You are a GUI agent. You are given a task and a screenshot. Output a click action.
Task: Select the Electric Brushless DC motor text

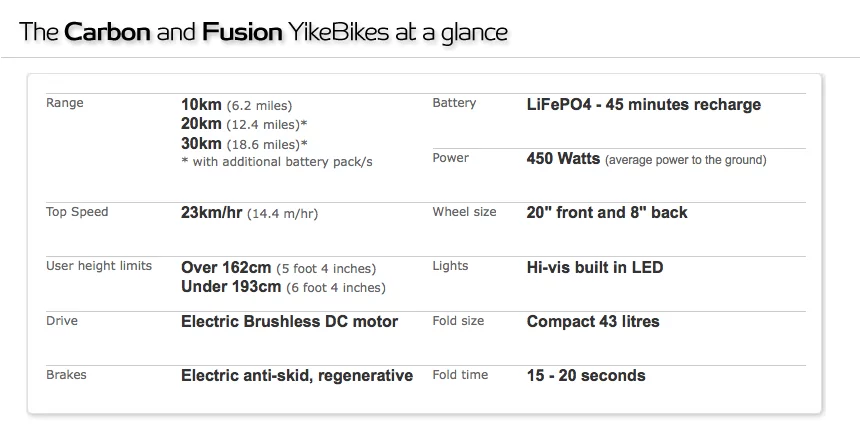pyautogui.click(x=289, y=322)
